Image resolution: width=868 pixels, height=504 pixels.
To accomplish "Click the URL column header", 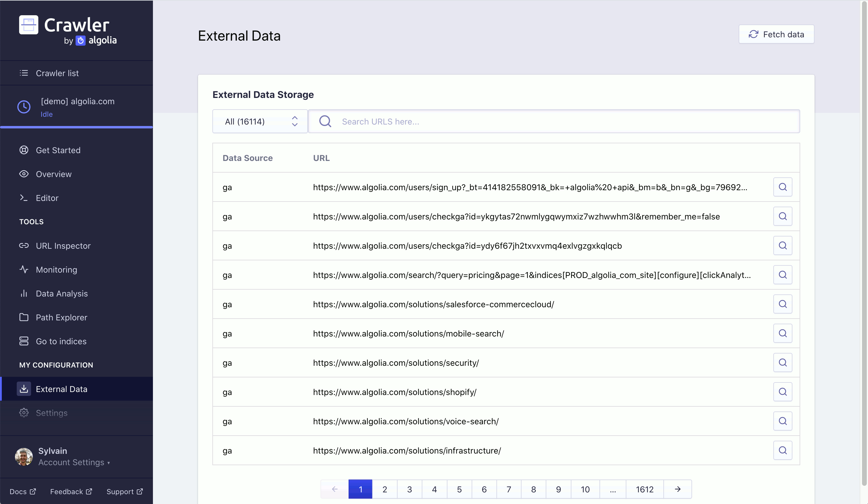I will tap(321, 158).
